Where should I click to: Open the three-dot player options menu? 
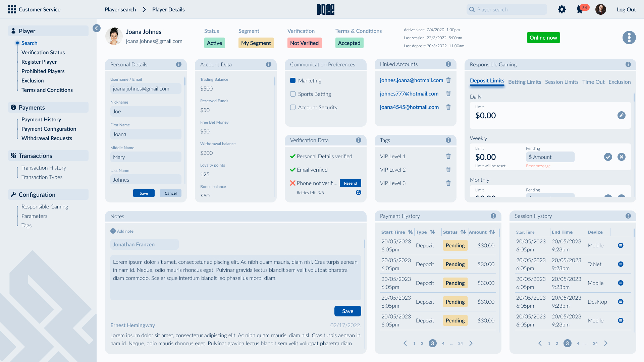pyautogui.click(x=629, y=38)
